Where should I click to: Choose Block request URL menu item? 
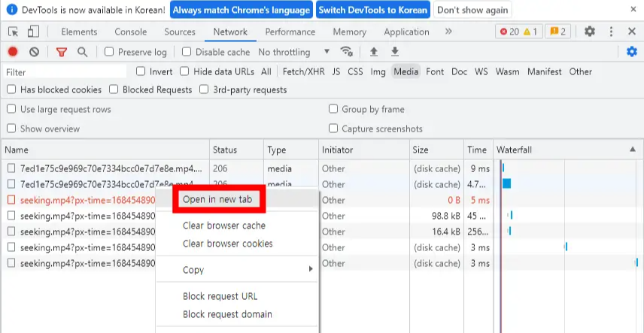point(238,296)
